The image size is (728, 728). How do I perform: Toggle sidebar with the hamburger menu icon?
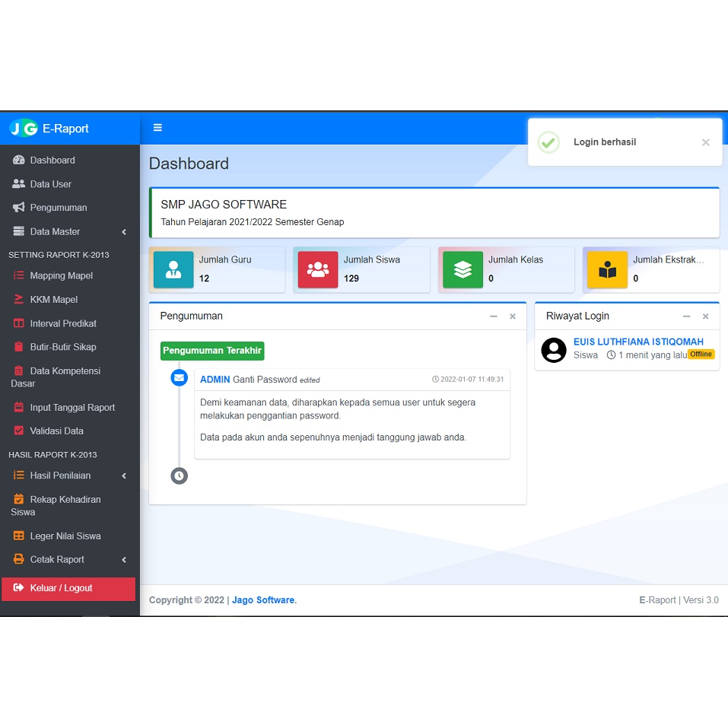click(x=157, y=128)
